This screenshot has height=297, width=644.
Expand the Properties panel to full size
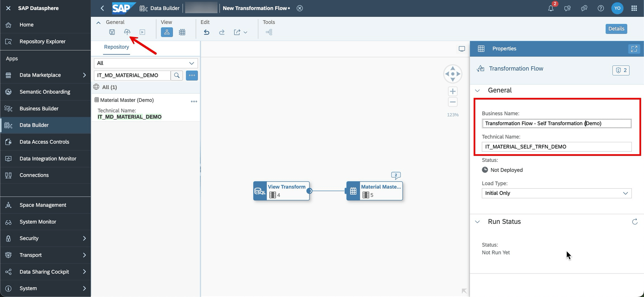634,49
